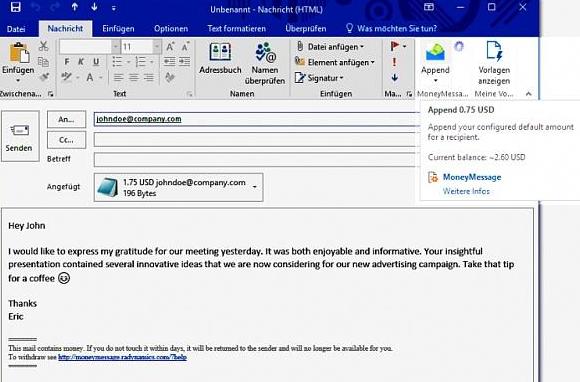Switch to the Optionen ribbon tab
This screenshot has width=580, height=382.
coord(171,28)
